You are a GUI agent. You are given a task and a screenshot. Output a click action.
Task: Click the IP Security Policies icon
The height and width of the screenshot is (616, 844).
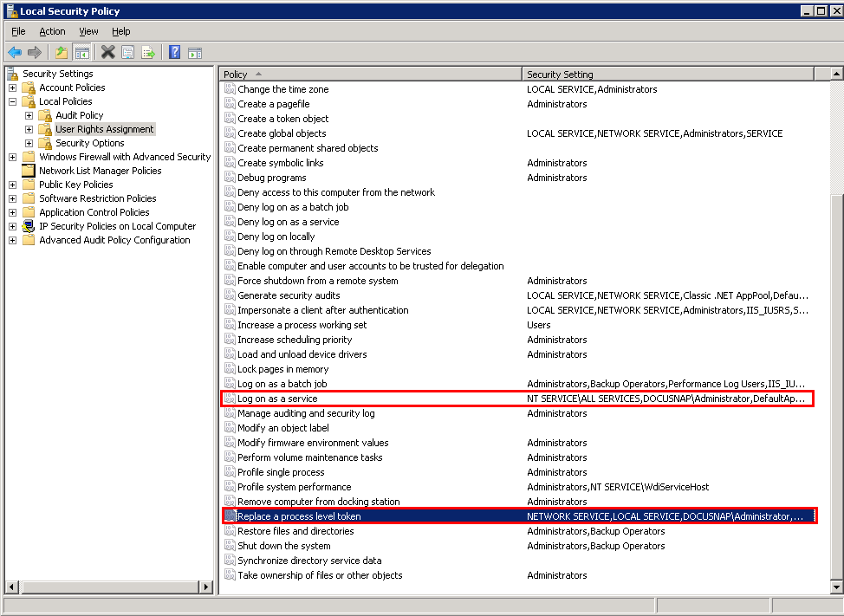pos(29,226)
